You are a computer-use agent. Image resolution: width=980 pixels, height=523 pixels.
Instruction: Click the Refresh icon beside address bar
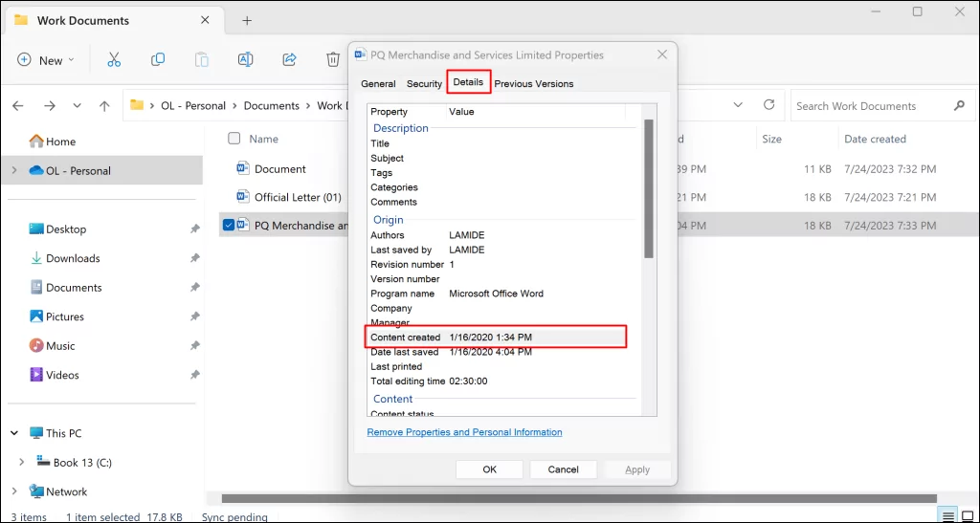(x=768, y=105)
